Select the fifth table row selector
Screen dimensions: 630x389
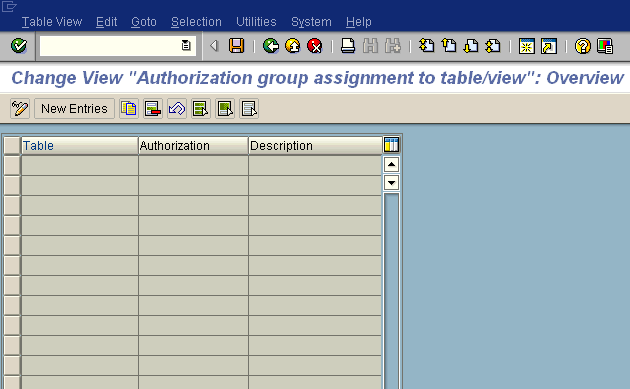[12, 246]
